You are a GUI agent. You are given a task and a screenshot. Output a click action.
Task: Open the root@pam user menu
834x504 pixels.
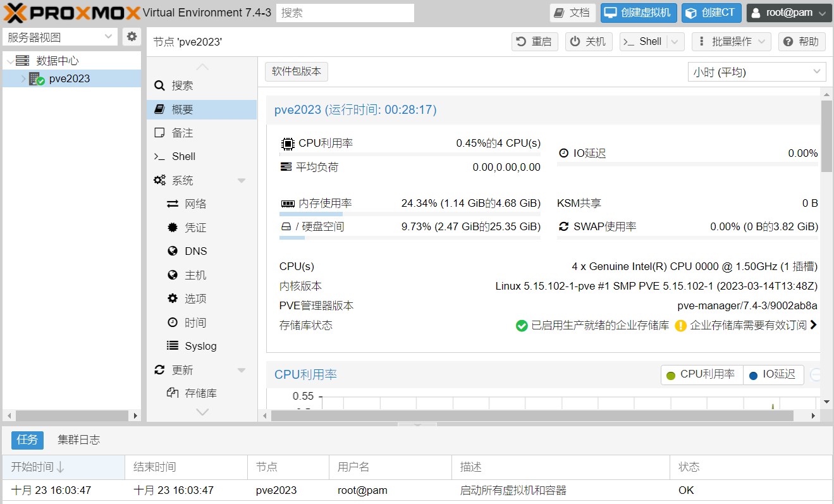tap(788, 13)
